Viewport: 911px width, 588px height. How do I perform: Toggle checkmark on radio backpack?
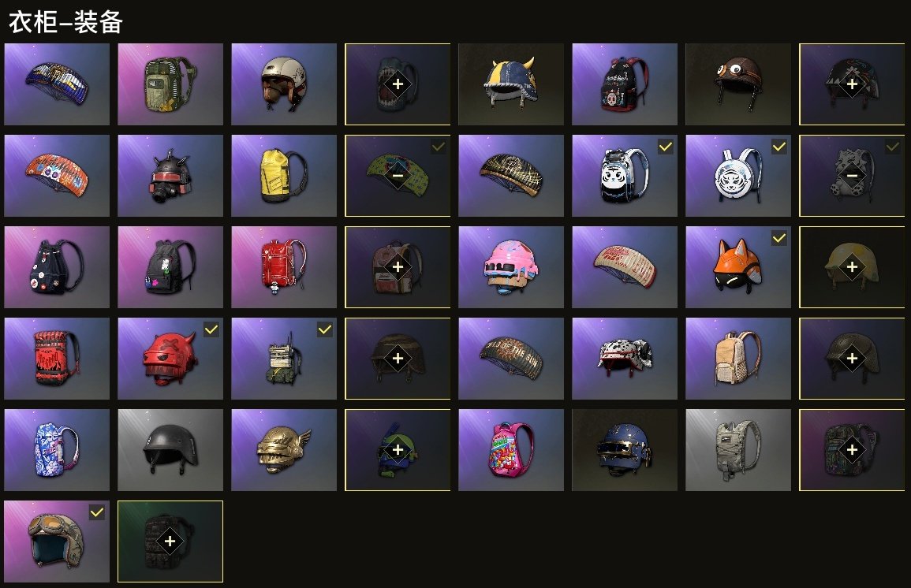[x=325, y=329]
